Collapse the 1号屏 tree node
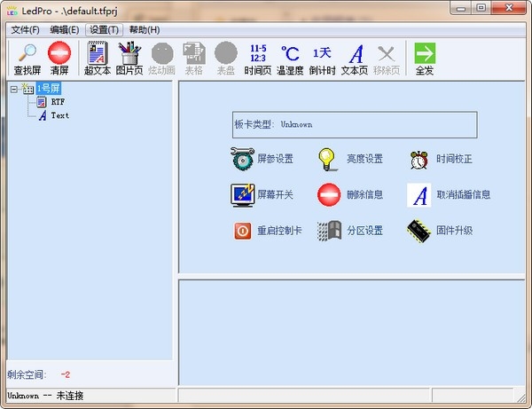Screen dimensions: 532x409 point(14,89)
